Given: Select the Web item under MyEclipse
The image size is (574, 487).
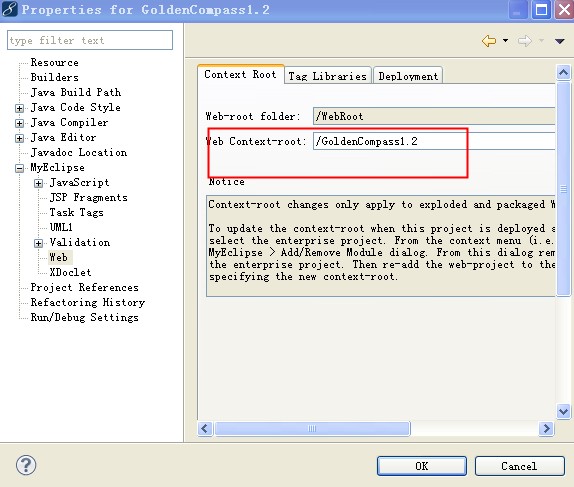Looking at the screenshot, I should (59, 257).
